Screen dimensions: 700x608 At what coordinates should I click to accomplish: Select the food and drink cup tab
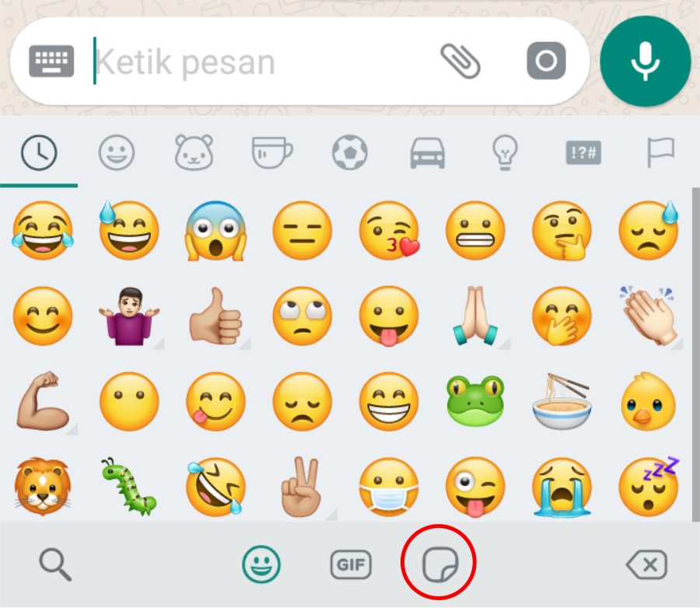point(272,152)
